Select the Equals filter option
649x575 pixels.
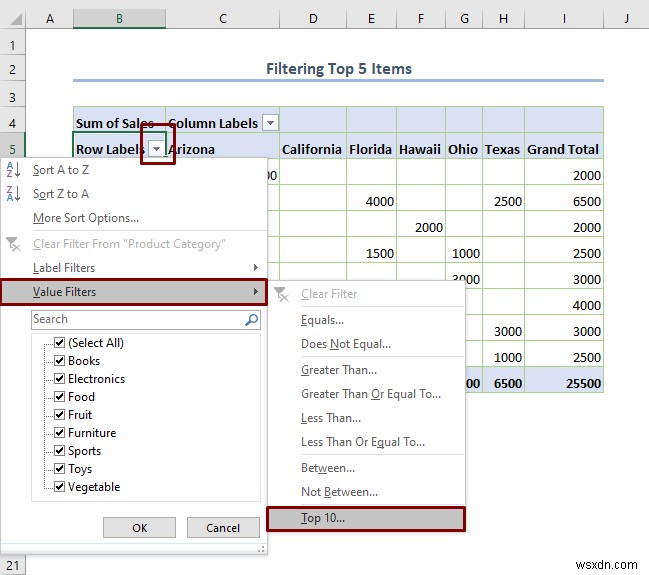366,320
